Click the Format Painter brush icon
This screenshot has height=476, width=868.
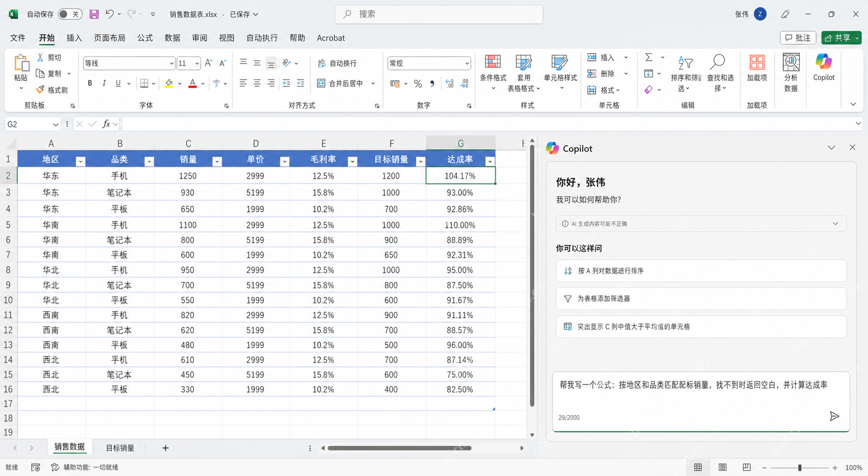(40, 90)
